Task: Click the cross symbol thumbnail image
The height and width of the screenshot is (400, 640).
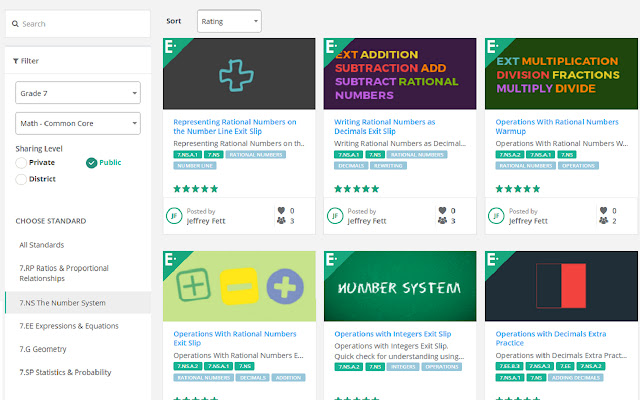Action: [239, 74]
